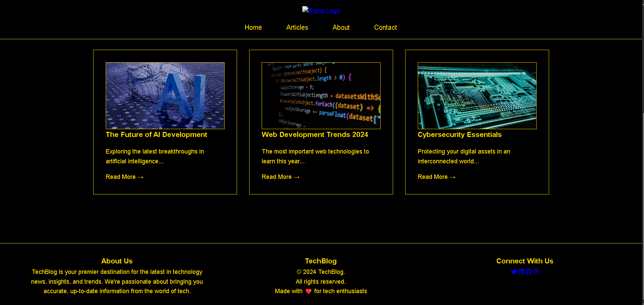
Task: Click Read More on Cybersecurity Essentials
Action: (436, 177)
